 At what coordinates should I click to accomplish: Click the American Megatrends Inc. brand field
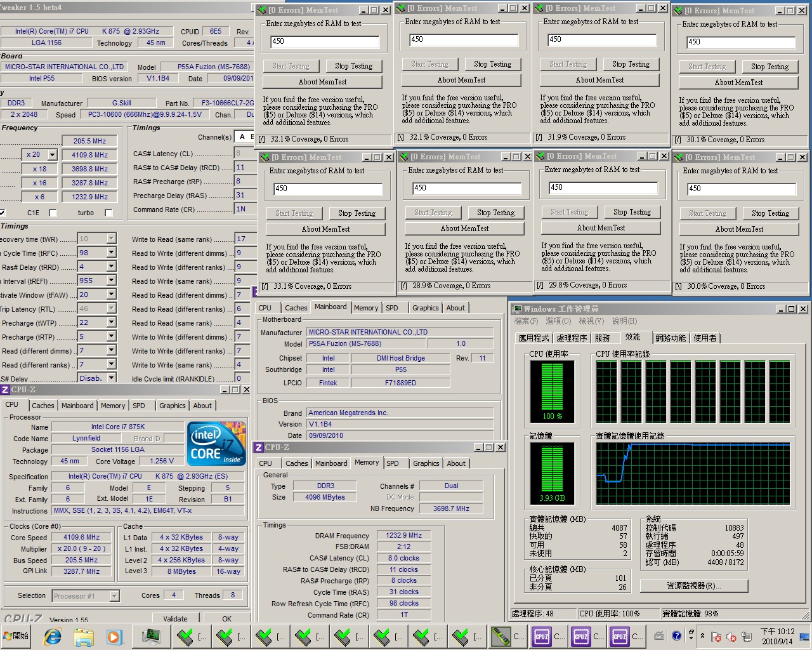[400, 413]
